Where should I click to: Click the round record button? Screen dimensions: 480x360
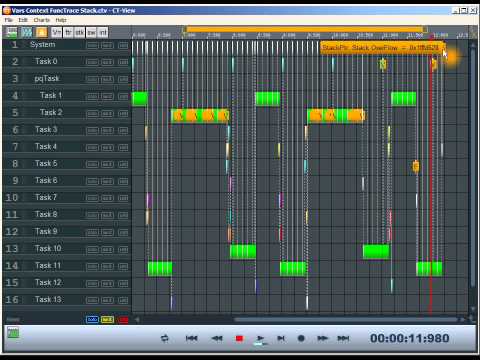(301, 338)
